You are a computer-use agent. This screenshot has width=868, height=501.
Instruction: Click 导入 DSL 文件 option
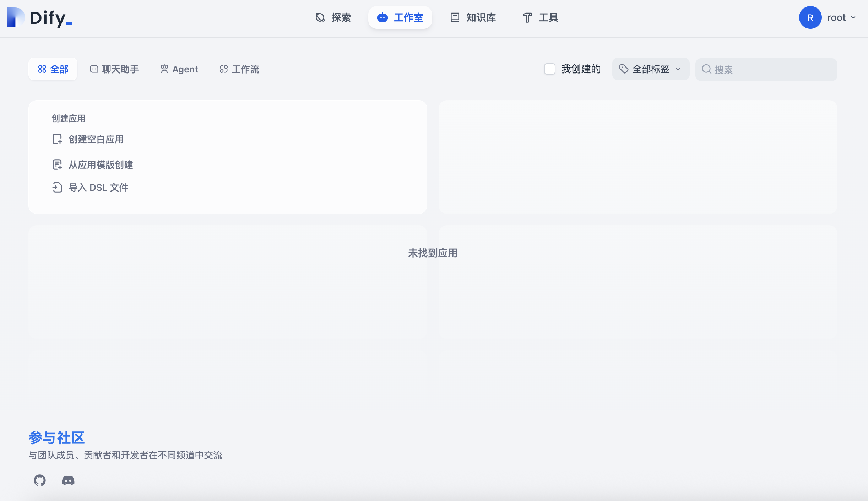(98, 187)
